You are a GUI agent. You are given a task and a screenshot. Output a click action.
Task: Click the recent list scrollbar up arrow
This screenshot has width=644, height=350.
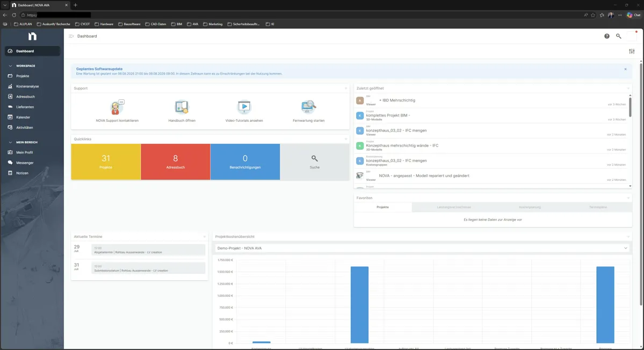click(630, 95)
